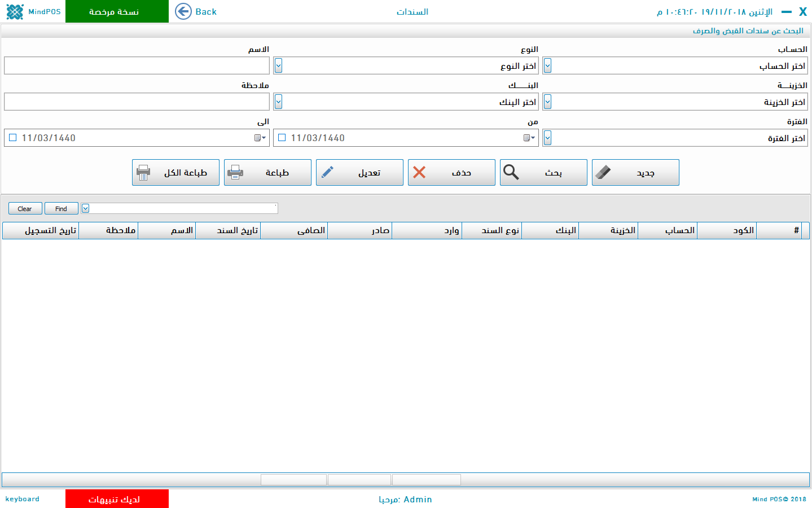Open the account dropdown 'اختر الحساب'

(547, 66)
